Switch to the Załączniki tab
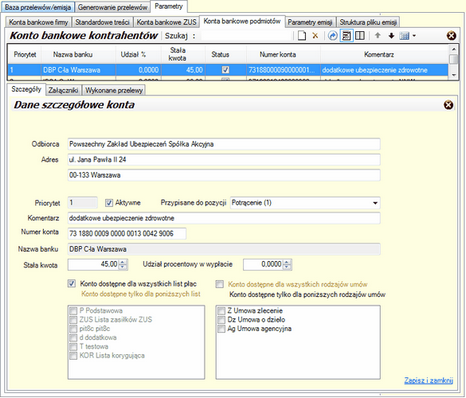 pos(63,90)
